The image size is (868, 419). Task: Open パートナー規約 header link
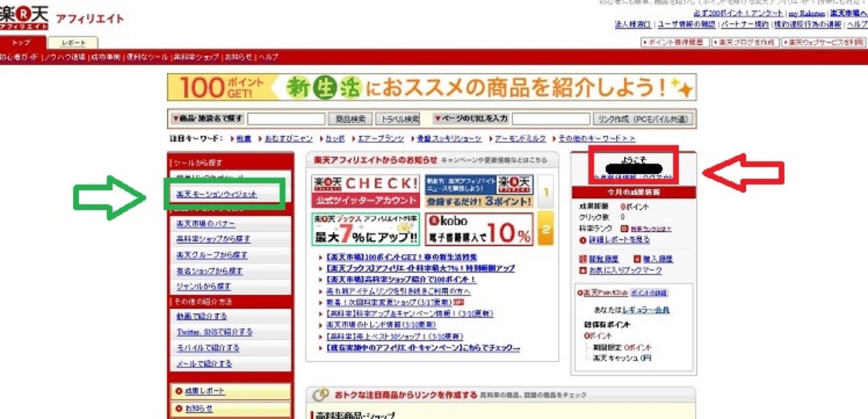click(744, 24)
